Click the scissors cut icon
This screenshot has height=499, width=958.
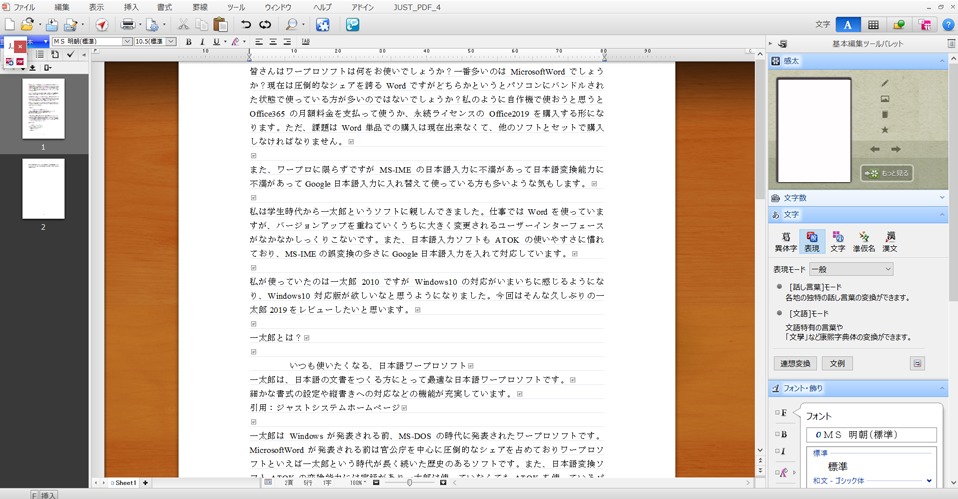point(183,24)
